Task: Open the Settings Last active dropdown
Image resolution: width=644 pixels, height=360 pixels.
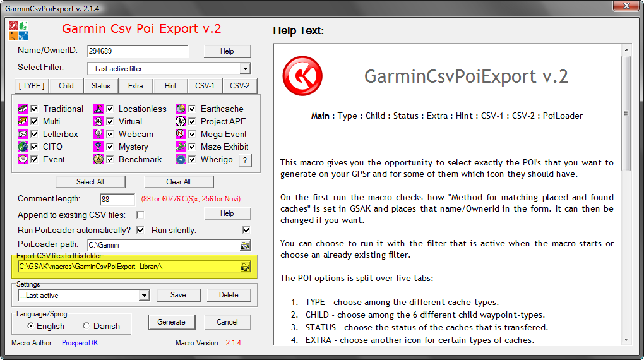Action: pos(144,296)
